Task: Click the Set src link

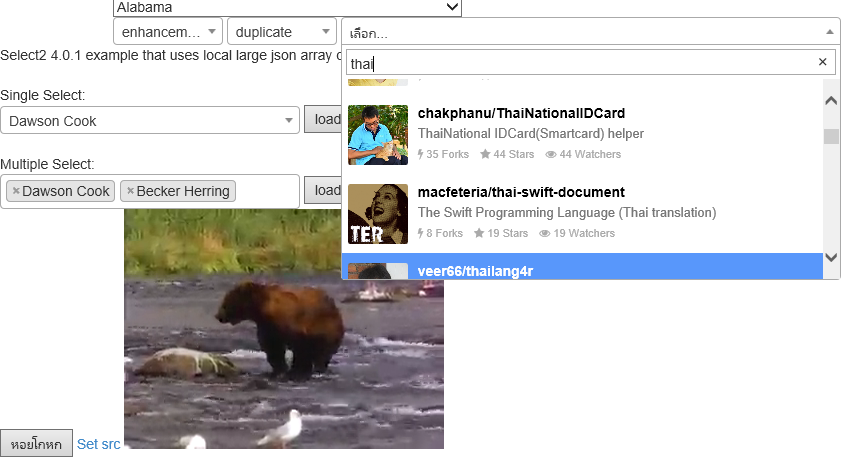Action: click(x=98, y=444)
